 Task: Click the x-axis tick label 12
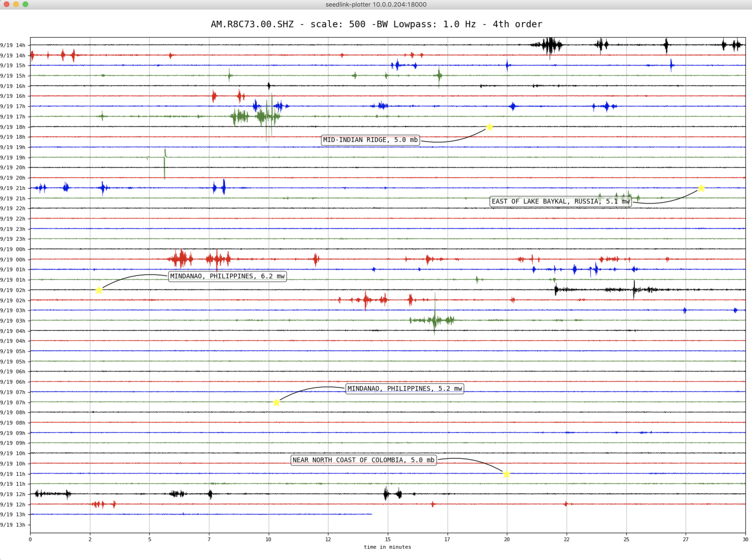point(328,539)
